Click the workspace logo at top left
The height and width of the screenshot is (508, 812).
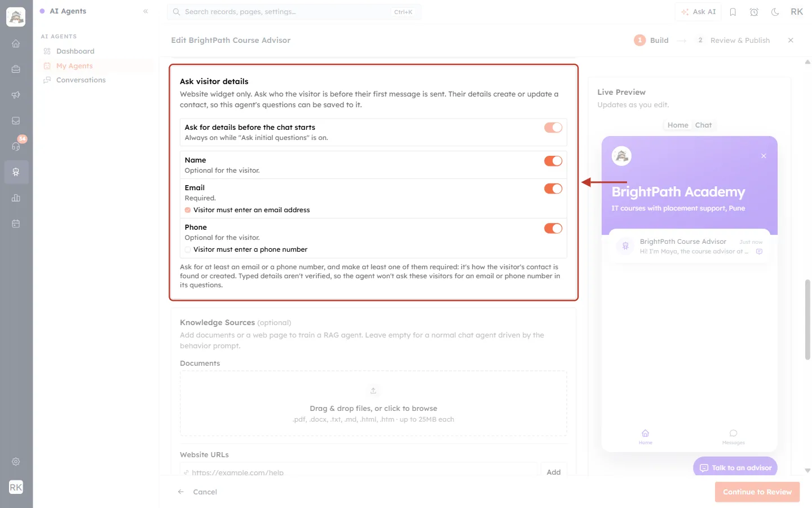pyautogui.click(x=16, y=17)
